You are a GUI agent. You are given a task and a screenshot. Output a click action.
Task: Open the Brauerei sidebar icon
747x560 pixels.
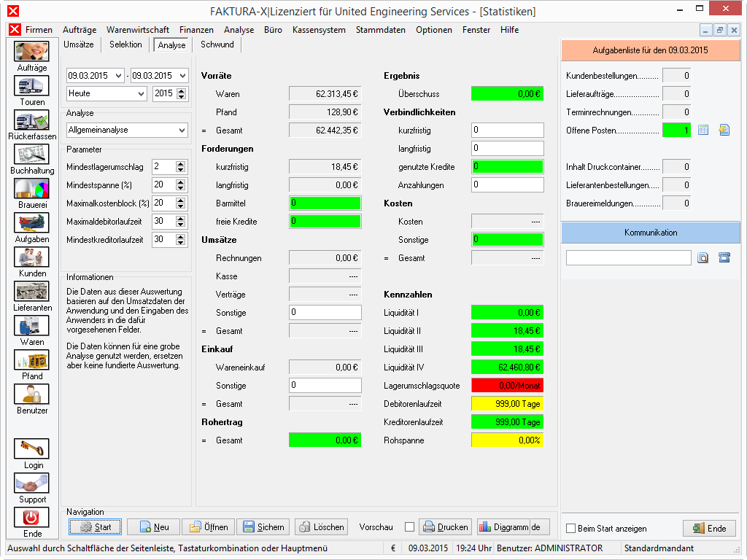(x=31, y=189)
